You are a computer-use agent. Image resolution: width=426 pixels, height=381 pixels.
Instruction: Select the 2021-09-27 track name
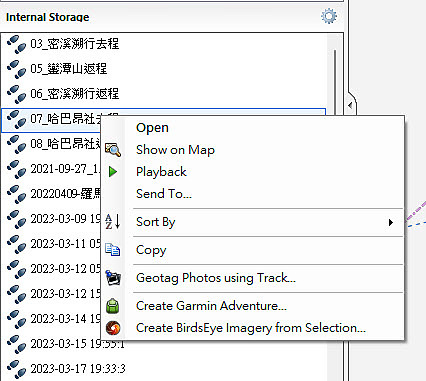coord(65,169)
